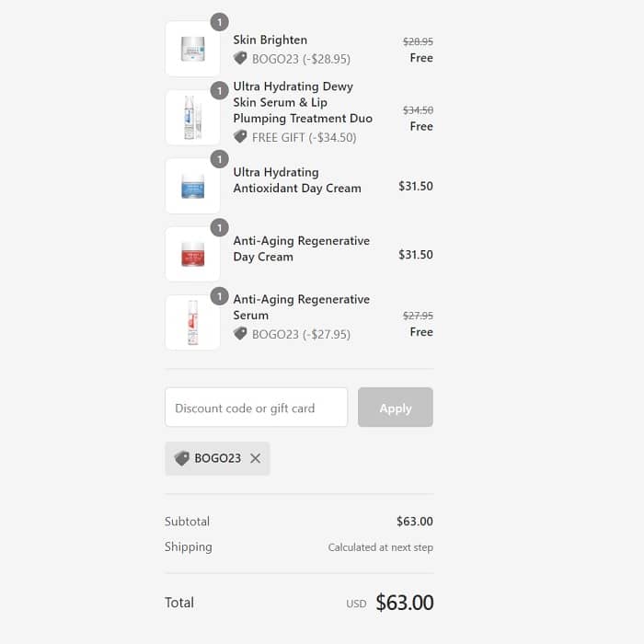The height and width of the screenshot is (644, 644).
Task: Click the Anti-Aging Regenerative Day Cream title
Action: (301, 248)
